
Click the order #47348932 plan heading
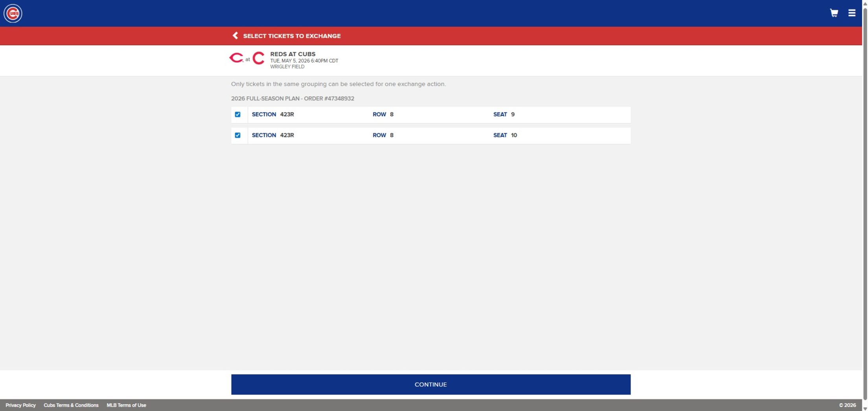click(292, 99)
